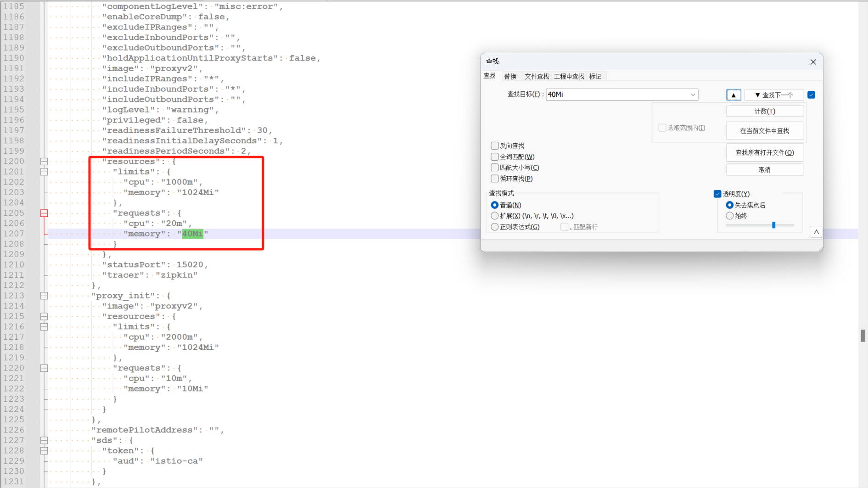Switch to the 替换 tab
The height and width of the screenshot is (488, 868).
coord(510,76)
